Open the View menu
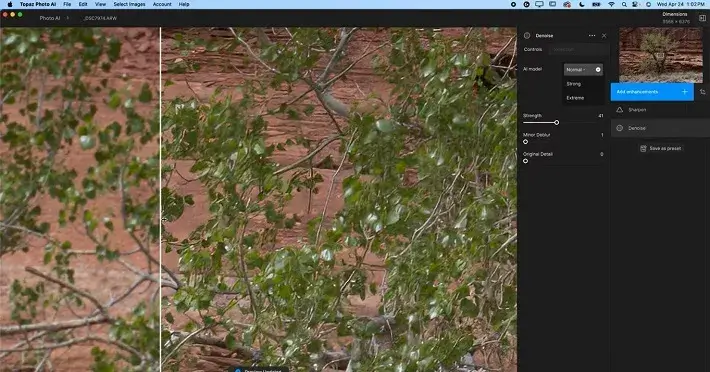 pyautogui.click(x=100, y=4)
